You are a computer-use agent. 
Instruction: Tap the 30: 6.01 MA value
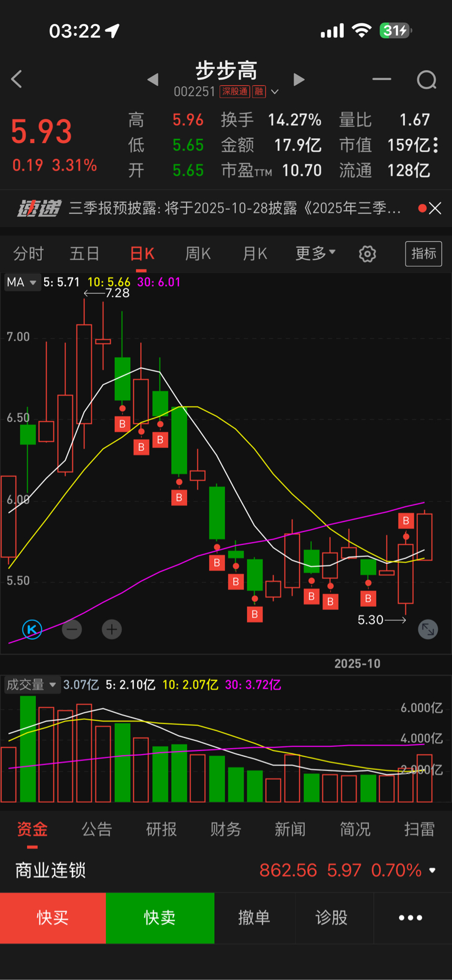[158, 283]
